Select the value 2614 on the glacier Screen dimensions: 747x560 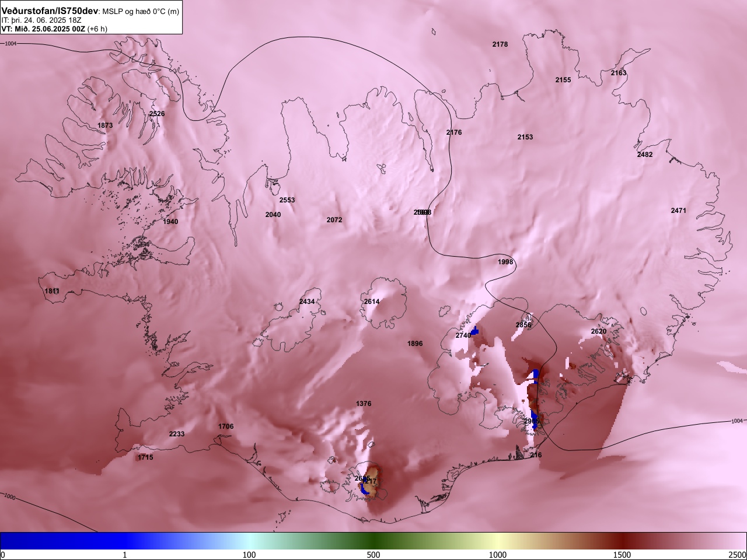[x=372, y=302]
